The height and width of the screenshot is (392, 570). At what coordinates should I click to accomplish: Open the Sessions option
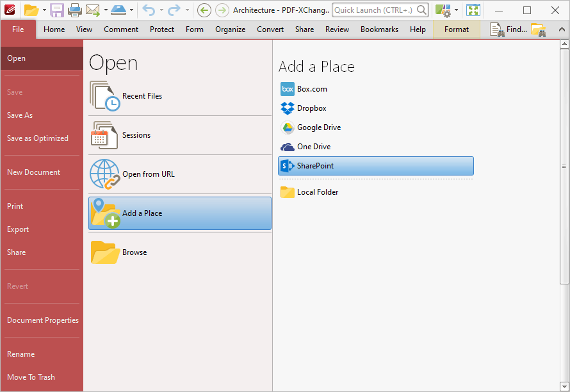point(180,135)
